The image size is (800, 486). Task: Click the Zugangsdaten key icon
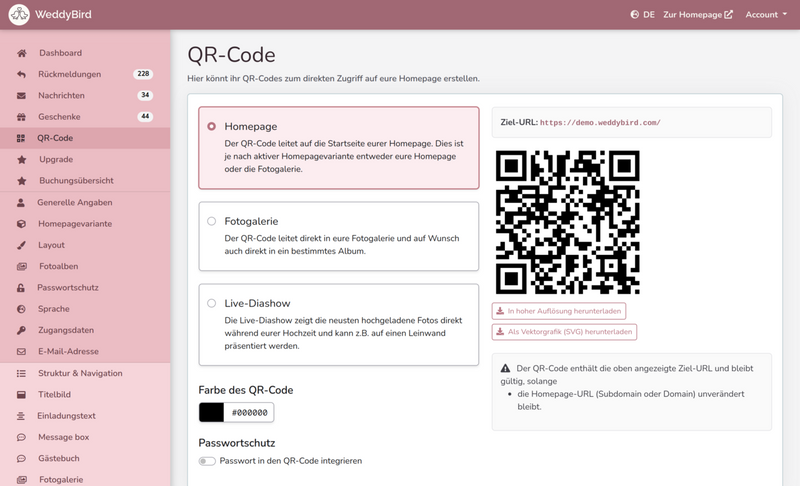click(x=21, y=330)
